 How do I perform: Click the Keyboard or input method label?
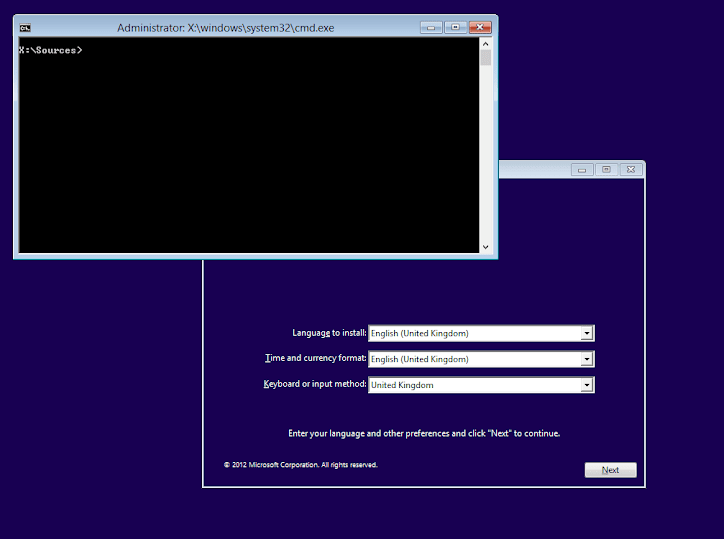click(x=315, y=384)
